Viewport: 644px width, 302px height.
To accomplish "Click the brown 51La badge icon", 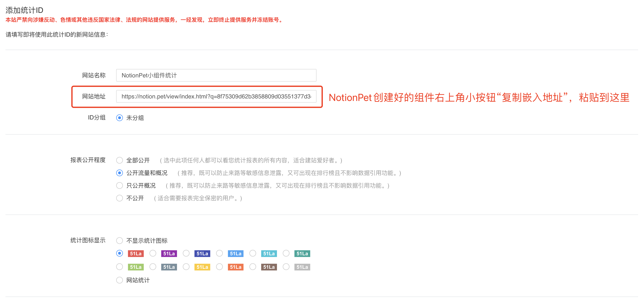I will (x=269, y=267).
